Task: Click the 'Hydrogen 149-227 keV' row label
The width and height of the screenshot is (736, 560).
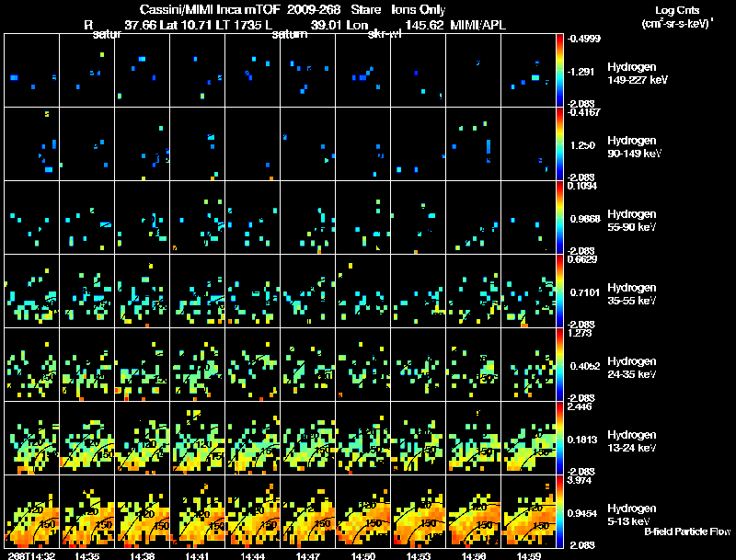Action: (638, 74)
